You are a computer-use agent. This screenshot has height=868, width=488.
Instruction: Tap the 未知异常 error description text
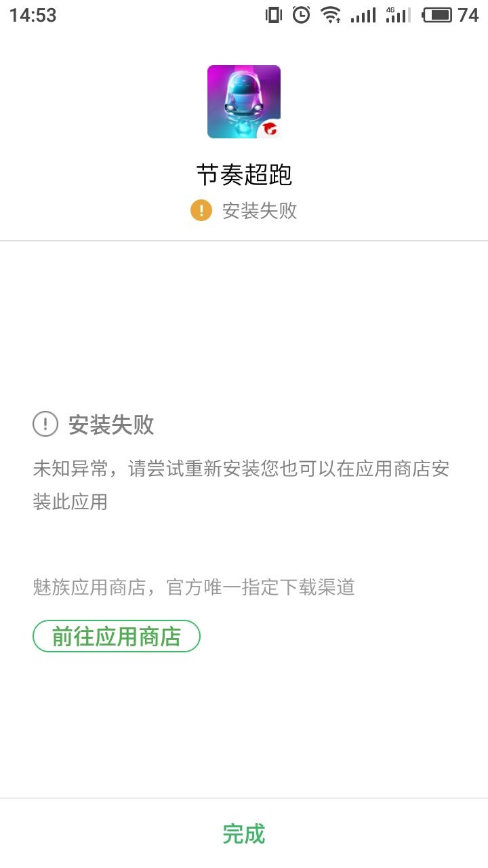click(241, 485)
